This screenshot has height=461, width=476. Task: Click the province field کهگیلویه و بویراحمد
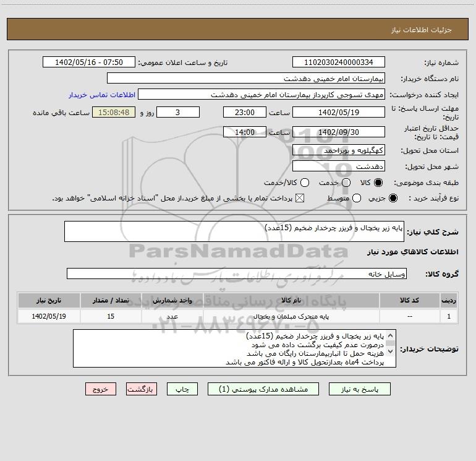point(339,150)
